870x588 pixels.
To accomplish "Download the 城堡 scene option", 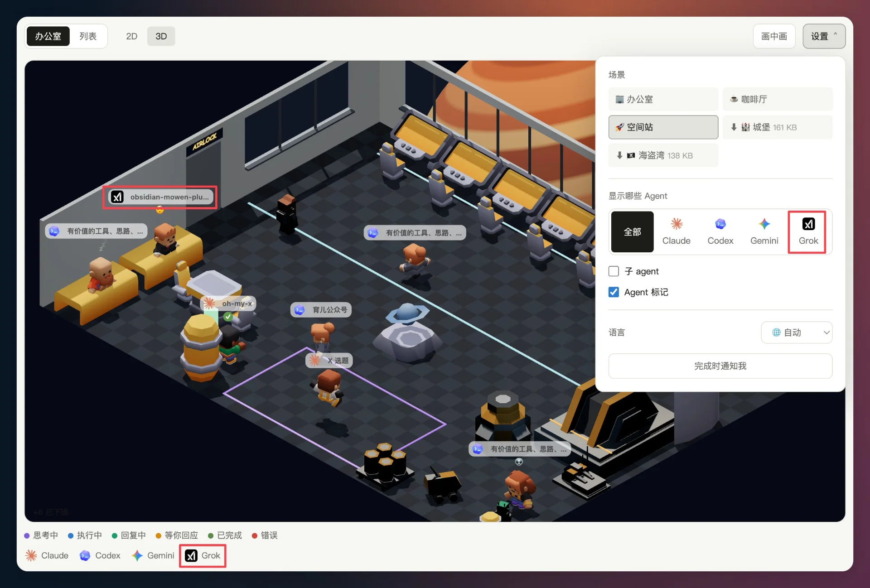I will point(778,127).
